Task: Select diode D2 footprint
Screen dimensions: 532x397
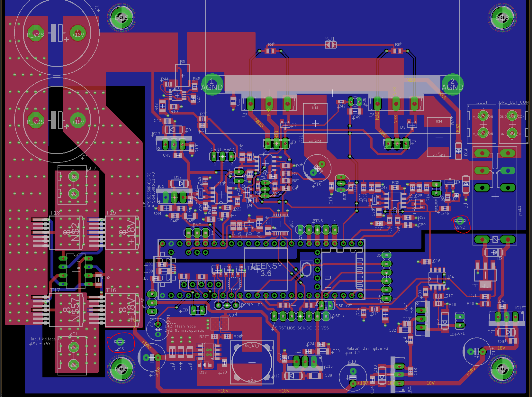Action: click(x=285, y=125)
